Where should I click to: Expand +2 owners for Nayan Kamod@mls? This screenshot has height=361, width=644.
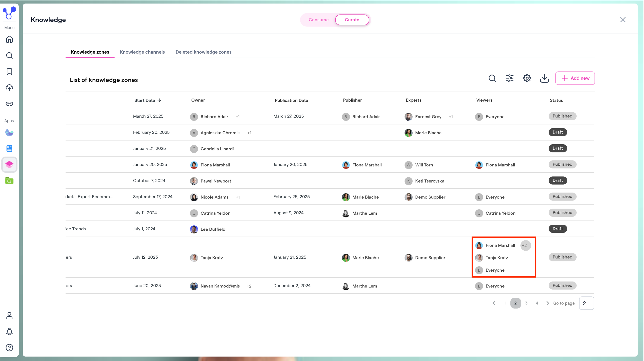249,286
